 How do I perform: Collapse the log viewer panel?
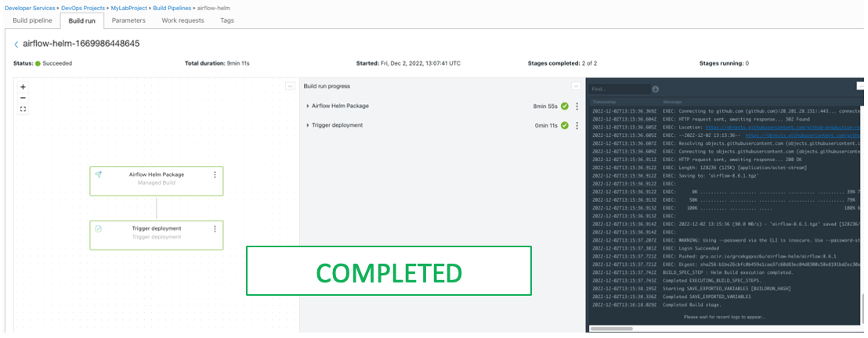coord(861,86)
